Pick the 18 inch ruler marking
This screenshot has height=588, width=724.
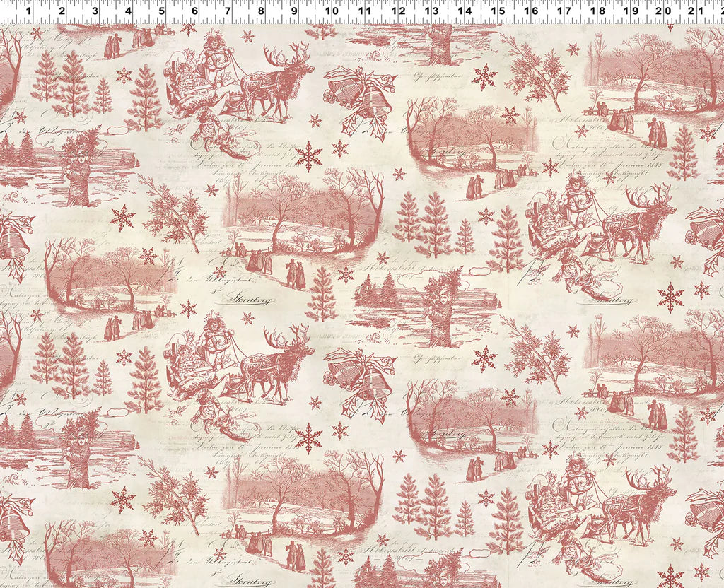tap(598, 12)
